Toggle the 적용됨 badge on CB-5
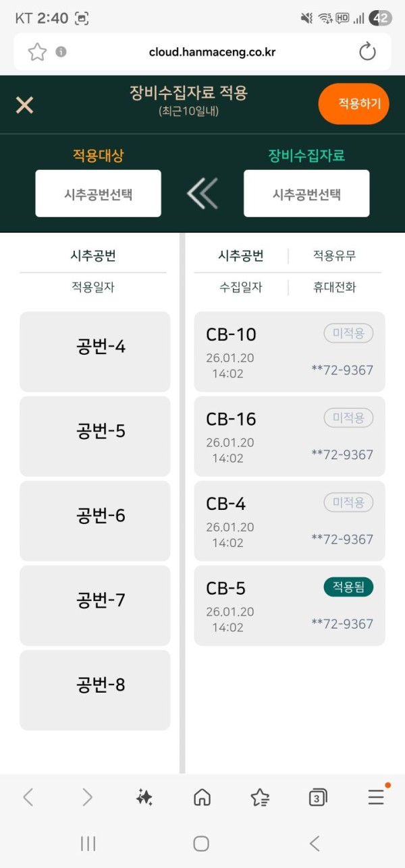Image resolution: width=405 pixels, height=868 pixels. [x=348, y=587]
